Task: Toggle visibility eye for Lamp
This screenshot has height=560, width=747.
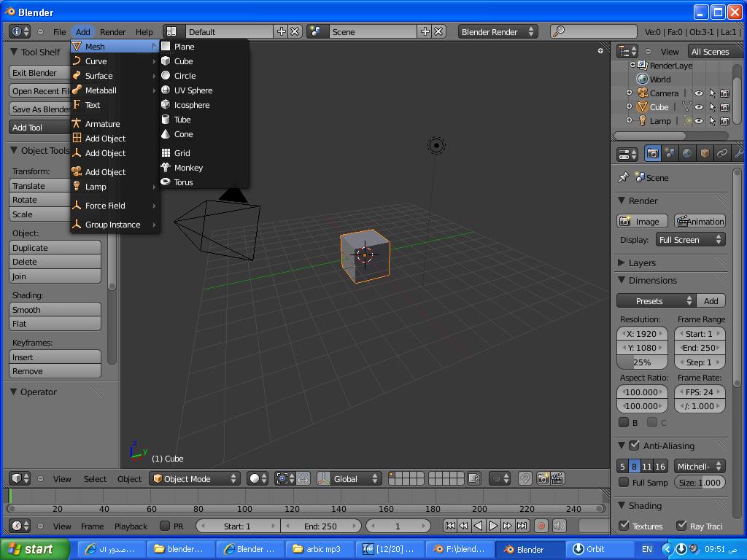Action: 698,121
